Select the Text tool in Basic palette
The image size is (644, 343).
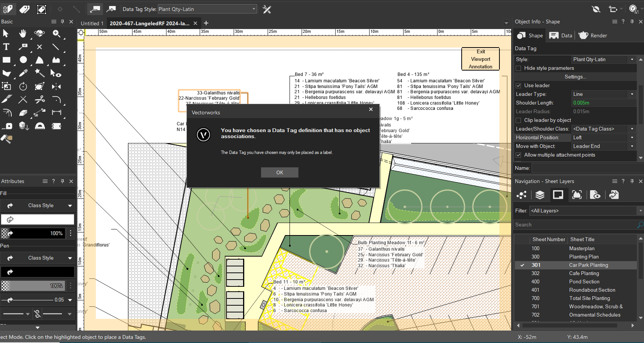pyautogui.click(x=6, y=47)
